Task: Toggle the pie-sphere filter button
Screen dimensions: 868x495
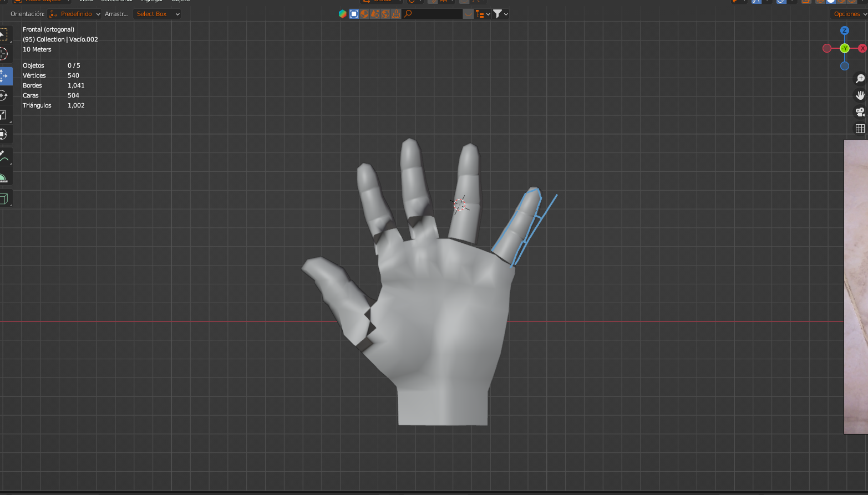Action: (x=364, y=14)
